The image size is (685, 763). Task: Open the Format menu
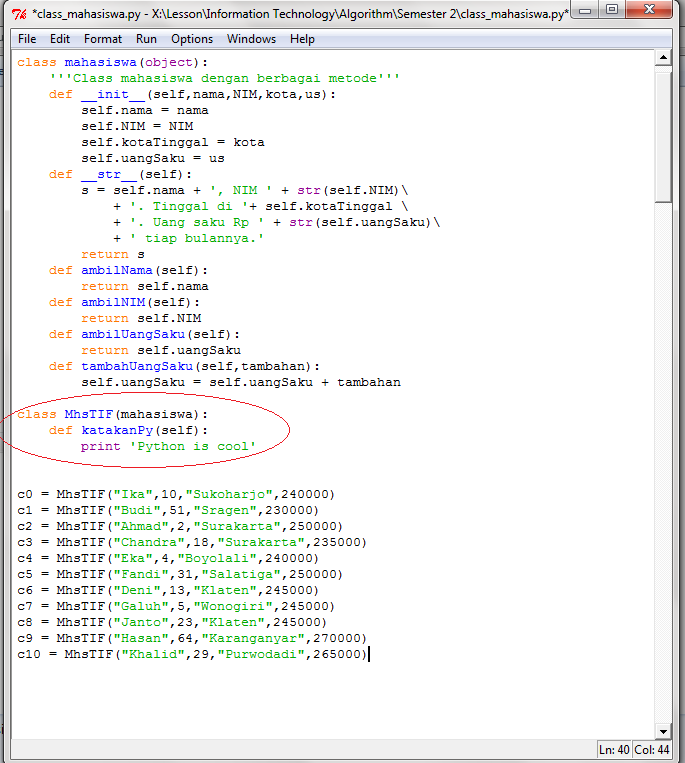pos(103,39)
